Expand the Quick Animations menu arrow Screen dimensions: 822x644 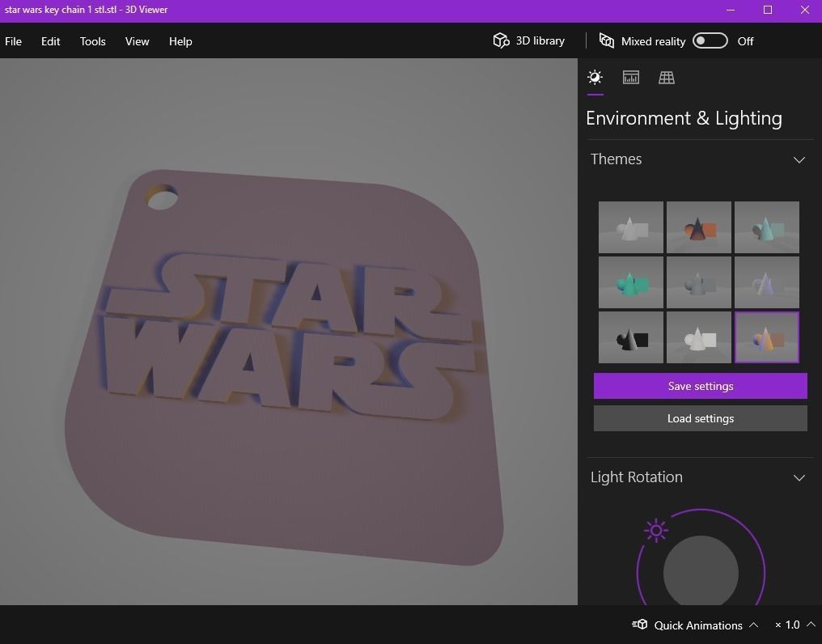click(753, 625)
